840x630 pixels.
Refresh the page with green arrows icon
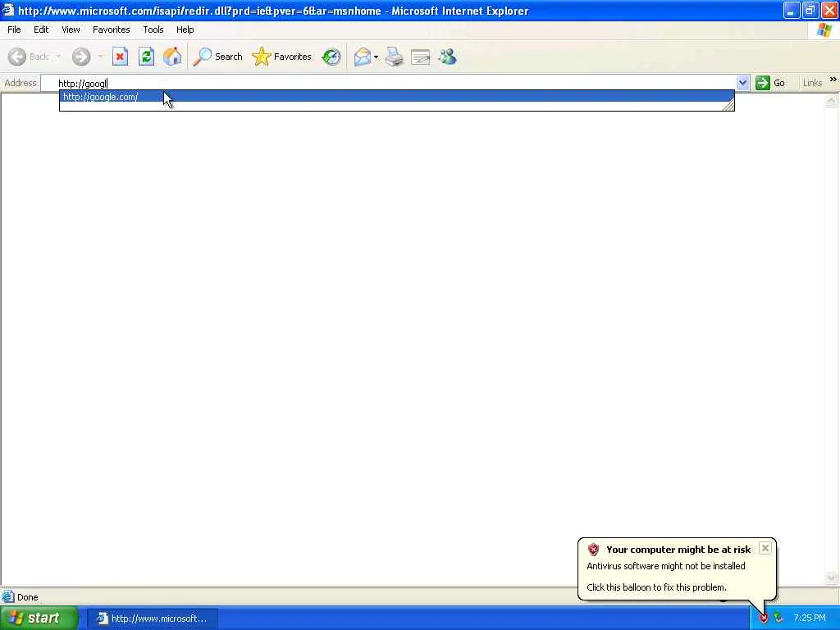(146, 57)
